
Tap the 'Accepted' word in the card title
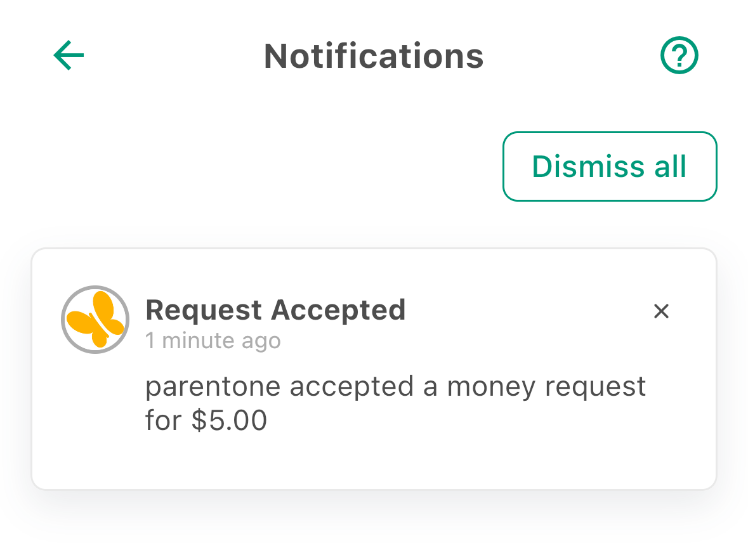(339, 310)
